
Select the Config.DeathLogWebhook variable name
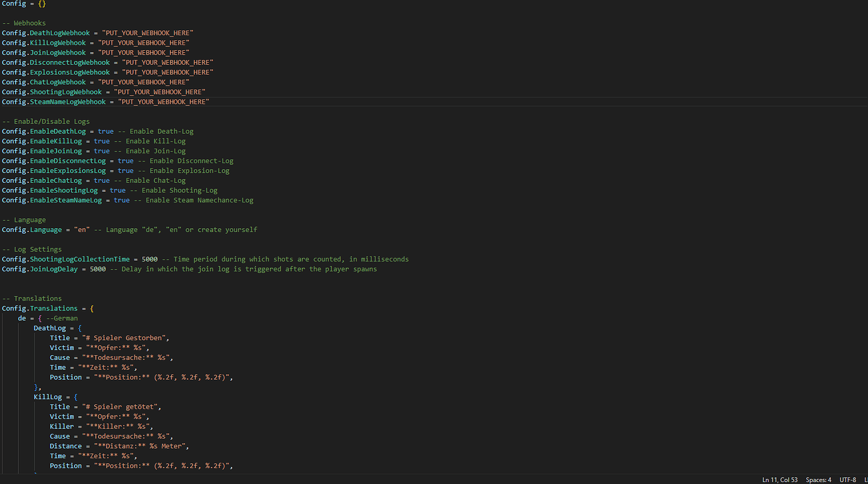tap(60, 33)
